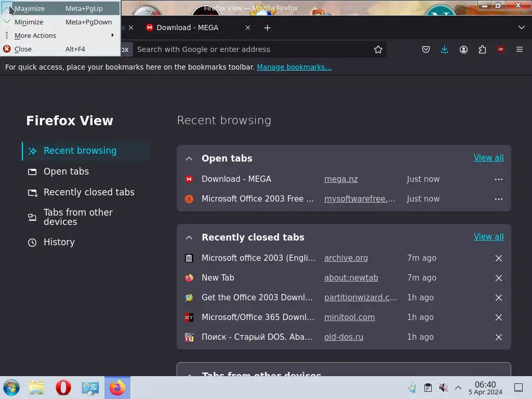The image size is (532, 399).
Task: Open More Actions submenu
Action: click(x=60, y=36)
